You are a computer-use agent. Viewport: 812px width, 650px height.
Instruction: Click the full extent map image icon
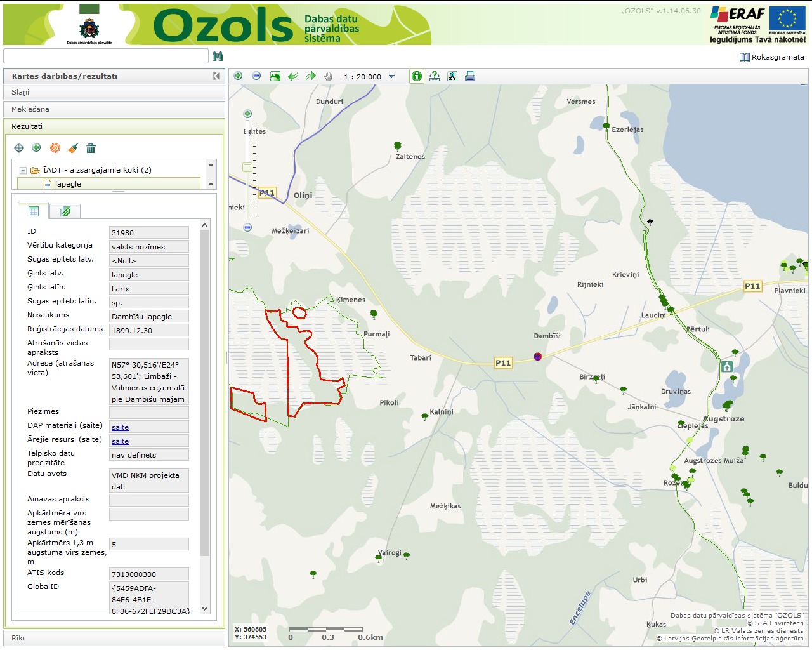pyautogui.click(x=275, y=76)
